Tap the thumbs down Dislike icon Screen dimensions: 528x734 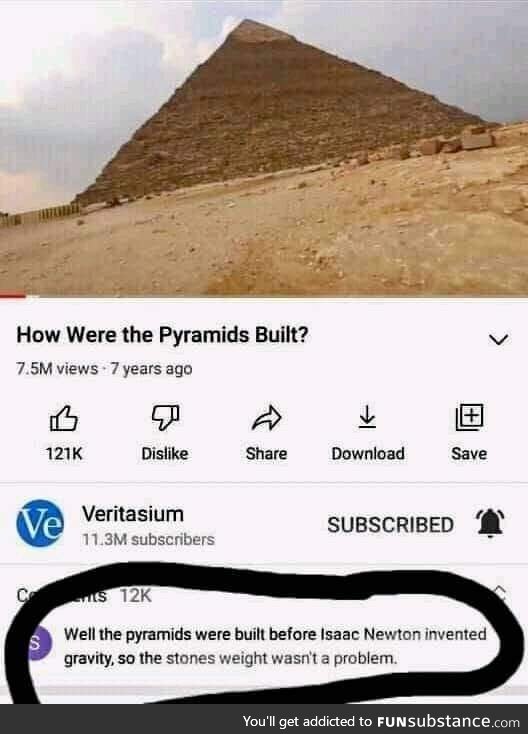(x=165, y=418)
